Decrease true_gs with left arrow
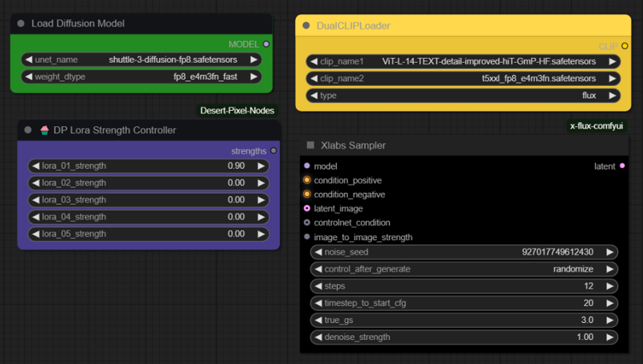This screenshot has height=364, width=643. coord(318,320)
